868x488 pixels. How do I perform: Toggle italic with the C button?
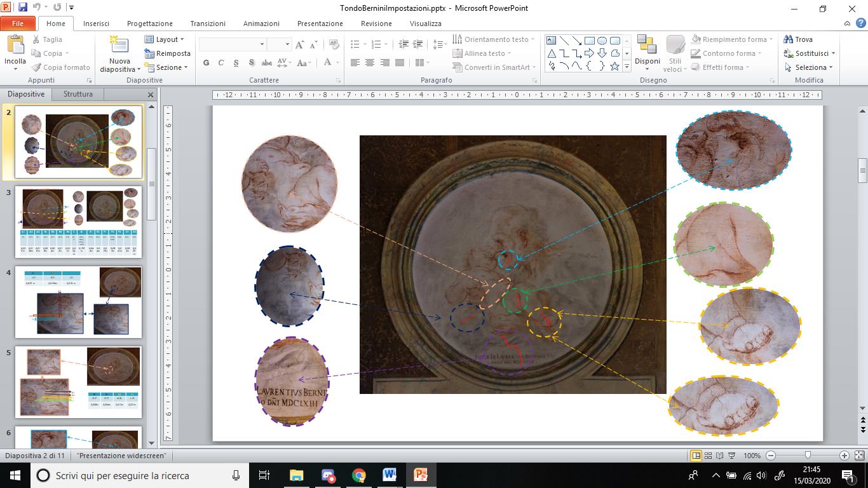[221, 62]
